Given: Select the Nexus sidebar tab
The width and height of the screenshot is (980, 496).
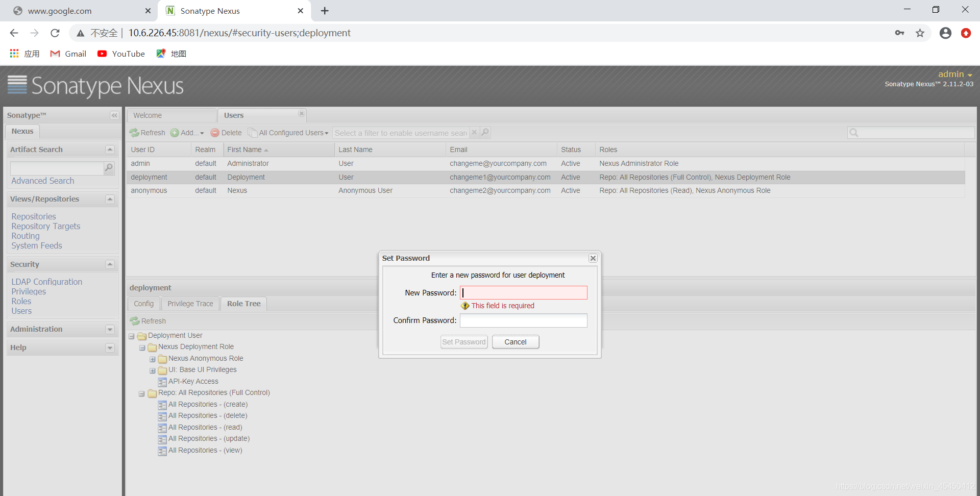Looking at the screenshot, I should pyautogui.click(x=22, y=131).
